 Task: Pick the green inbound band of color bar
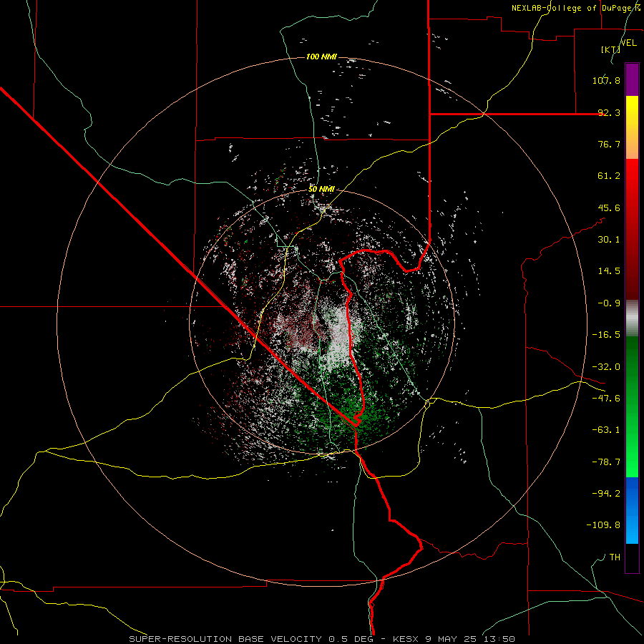click(632, 406)
